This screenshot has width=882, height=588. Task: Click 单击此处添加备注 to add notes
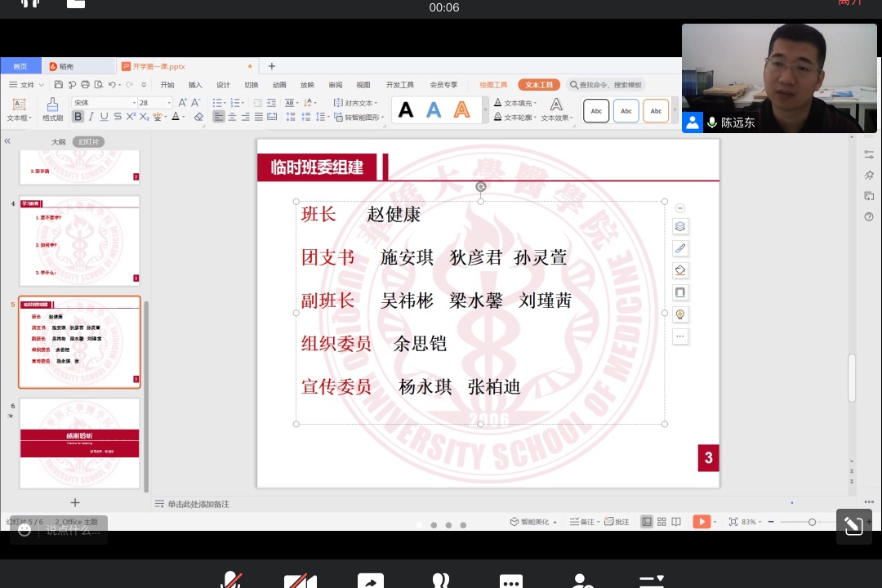[198, 504]
